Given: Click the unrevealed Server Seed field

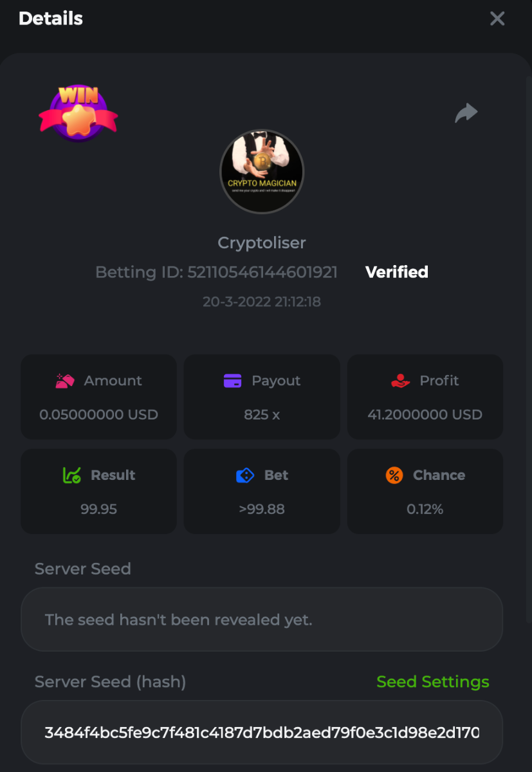Looking at the screenshot, I should (x=262, y=620).
